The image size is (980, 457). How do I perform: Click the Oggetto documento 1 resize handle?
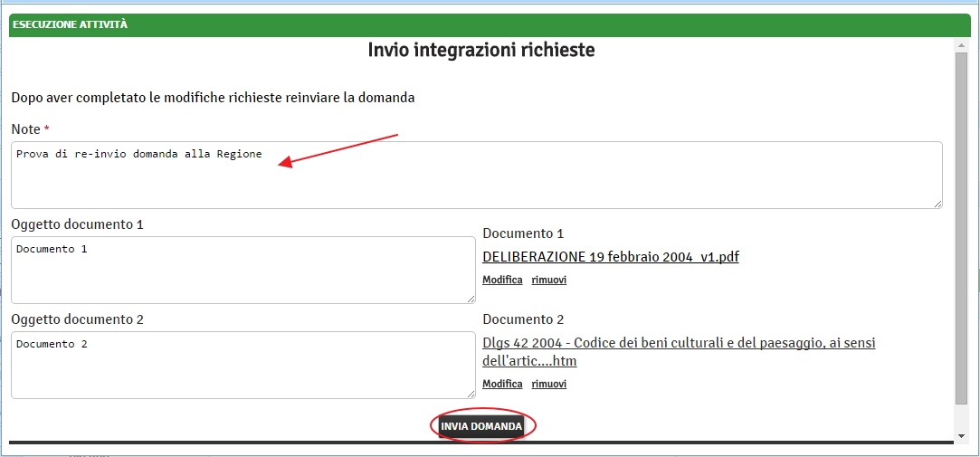click(471, 299)
